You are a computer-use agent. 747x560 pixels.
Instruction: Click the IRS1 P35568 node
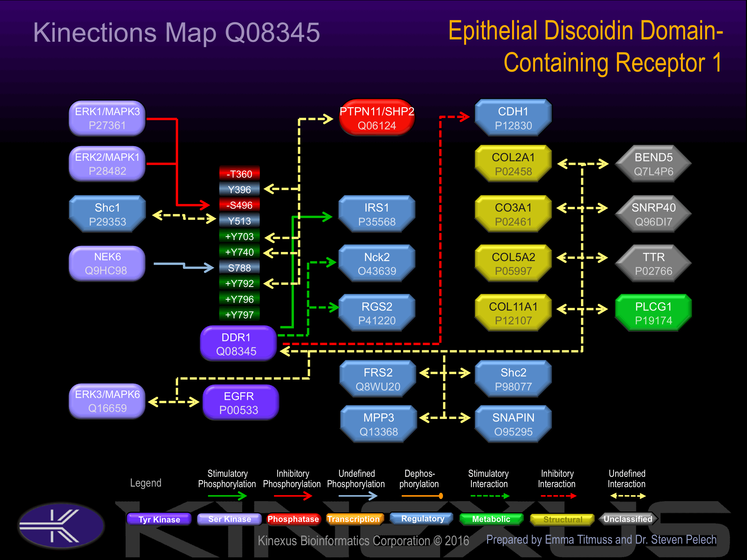[x=377, y=214]
